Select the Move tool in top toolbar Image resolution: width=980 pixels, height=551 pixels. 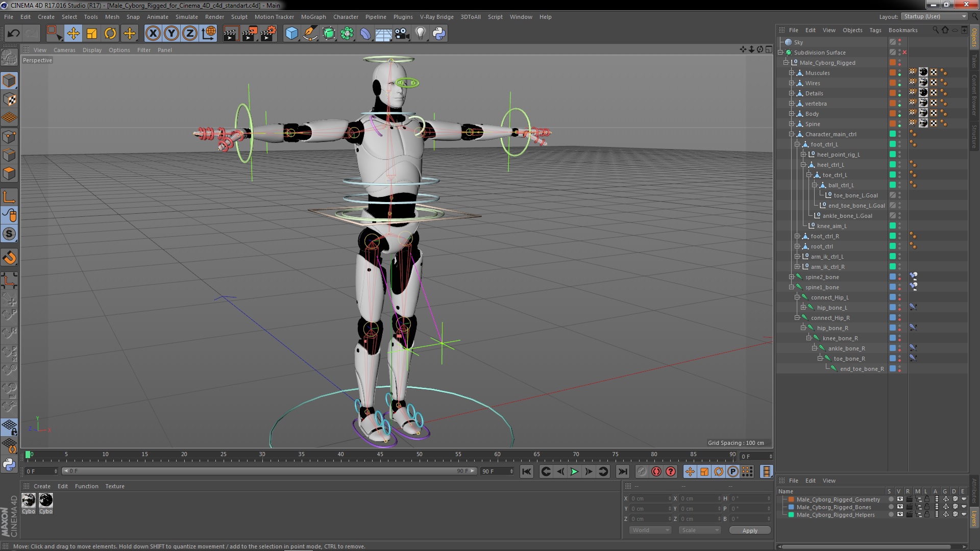tap(73, 34)
